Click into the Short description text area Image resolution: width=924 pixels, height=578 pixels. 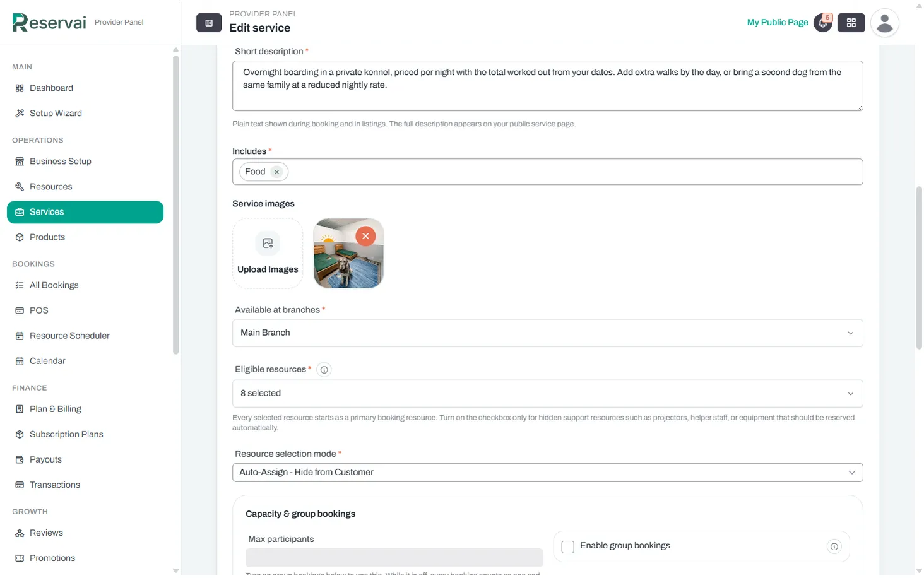point(547,86)
